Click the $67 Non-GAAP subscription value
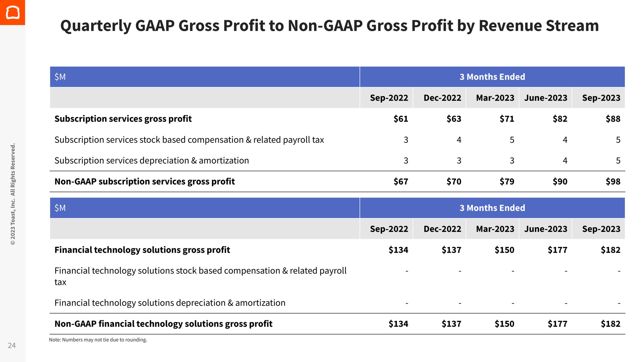This screenshot has height=362, width=644. pyautogui.click(x=401, y=182)
